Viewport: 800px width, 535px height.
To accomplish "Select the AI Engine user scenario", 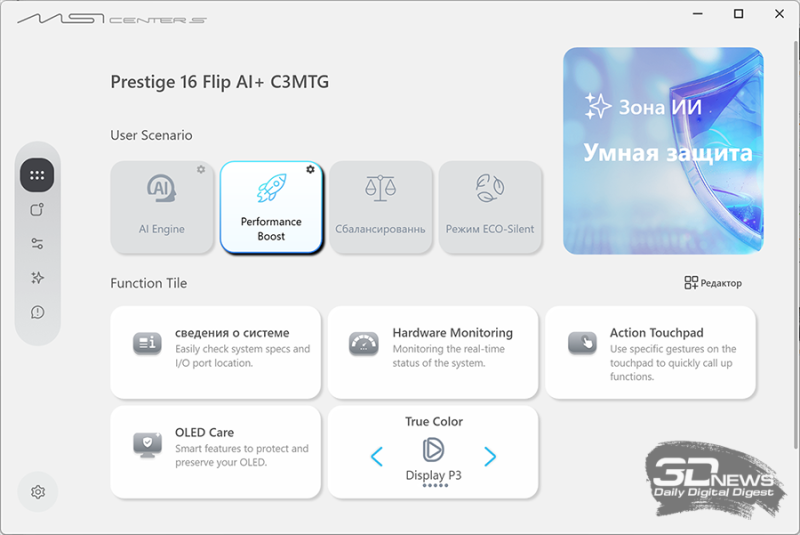I will [x=162, y=207].
